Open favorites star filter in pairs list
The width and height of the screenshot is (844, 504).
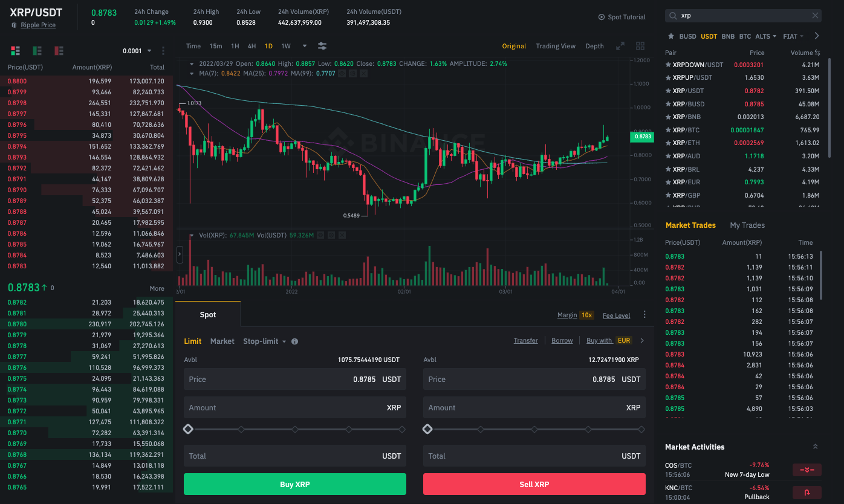670,36
